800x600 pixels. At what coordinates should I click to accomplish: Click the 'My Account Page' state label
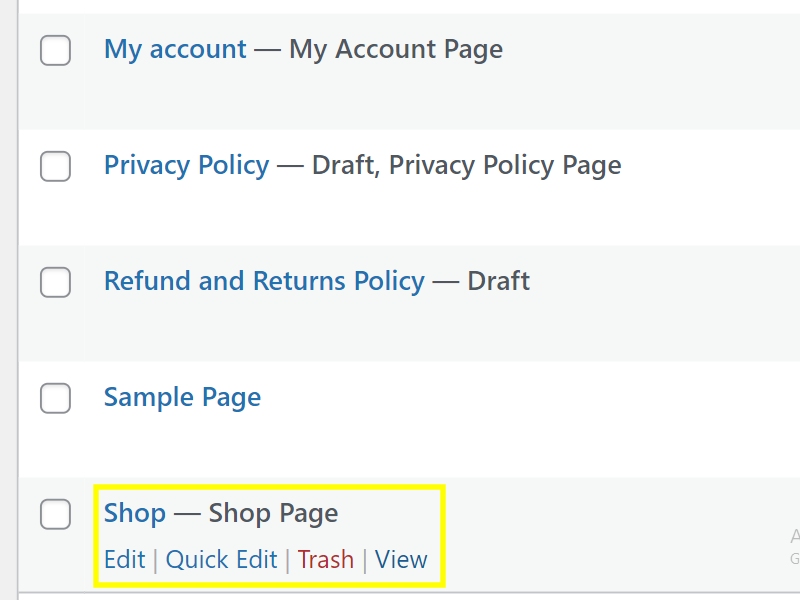(x=396, y=49)
